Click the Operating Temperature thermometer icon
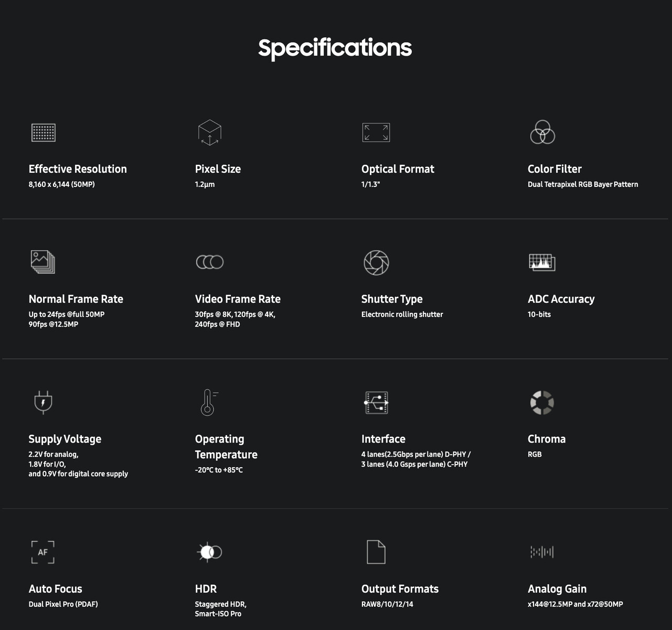Viewport: 672px width, 630px height. click(x=208, y=403)
